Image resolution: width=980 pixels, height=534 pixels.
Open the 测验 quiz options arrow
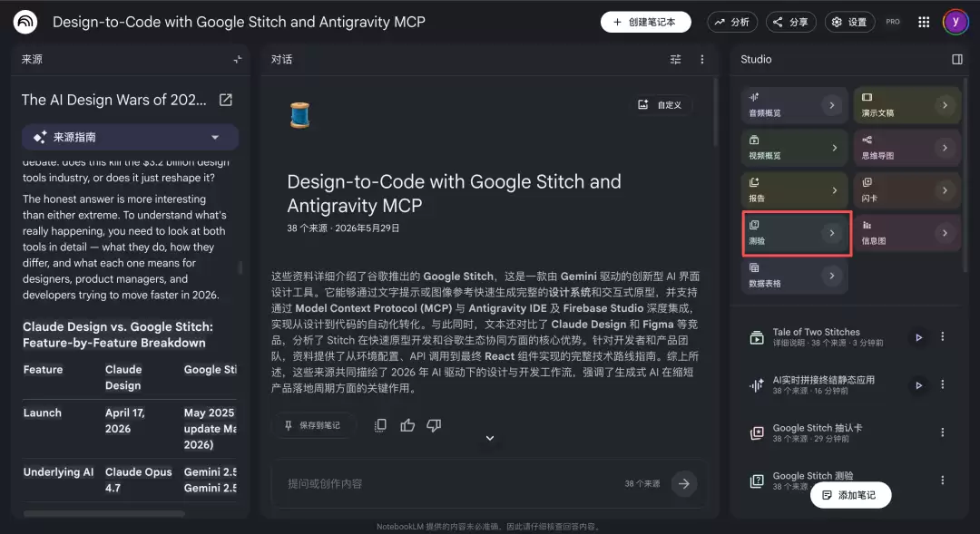pyautogui.click(x=832, y=233)
